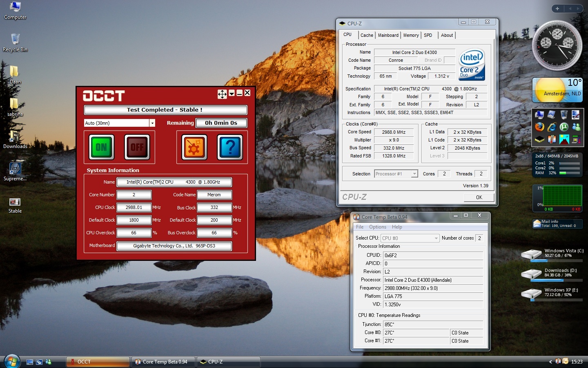Open Core Temp File menu
The height and width of the screenshot is (368, 588).
pos(360,227)
